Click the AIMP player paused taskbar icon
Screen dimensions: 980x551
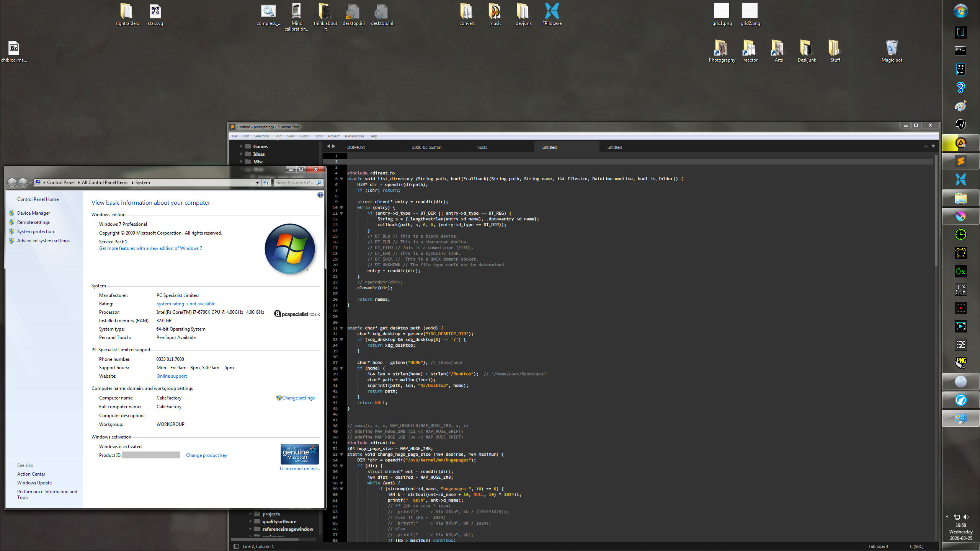(x=960, y=143)
